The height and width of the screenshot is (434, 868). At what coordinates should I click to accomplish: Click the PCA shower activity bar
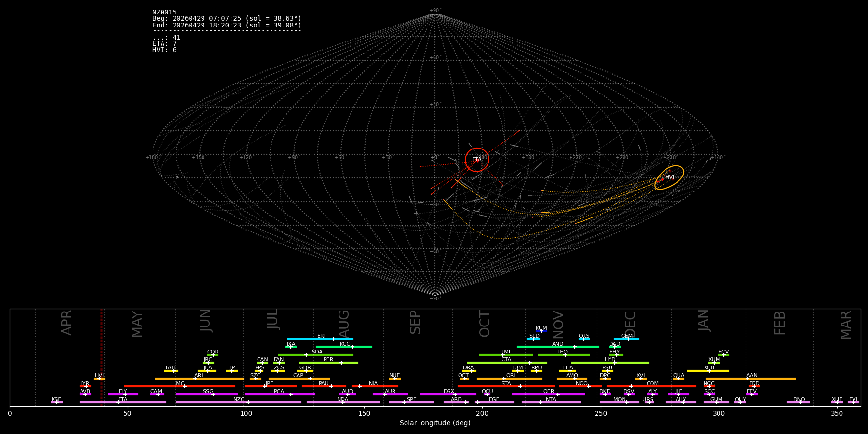click(x=280, y=394)
